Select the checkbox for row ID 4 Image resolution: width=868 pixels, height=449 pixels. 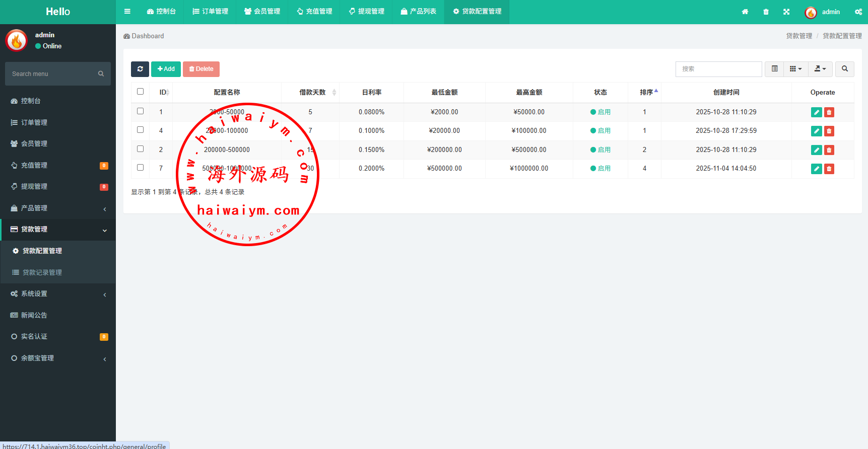click(x=141, y=130)
